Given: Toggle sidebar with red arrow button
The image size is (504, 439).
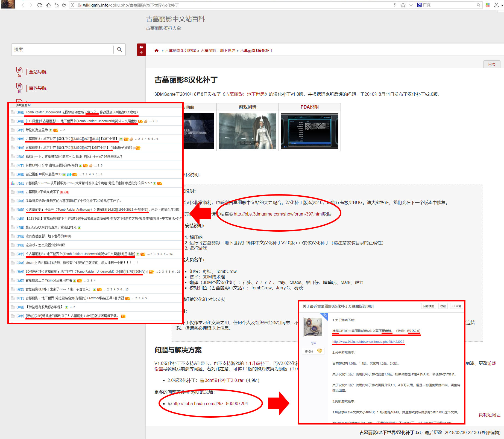Looking at the screenshot, I should 141,50.
